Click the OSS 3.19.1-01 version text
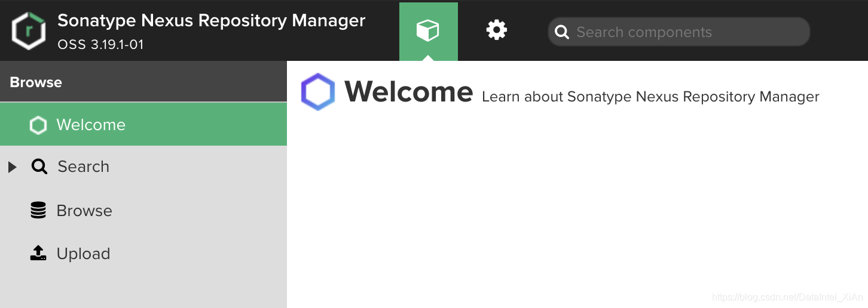 [100, 45]
